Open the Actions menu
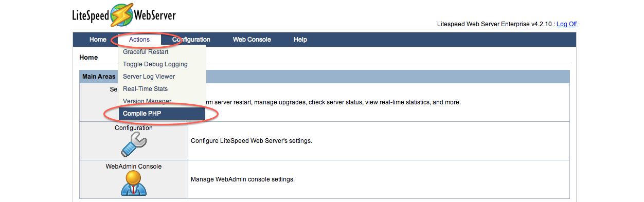Viewport: 644px width, 202px height. click(x=139, y=40)
